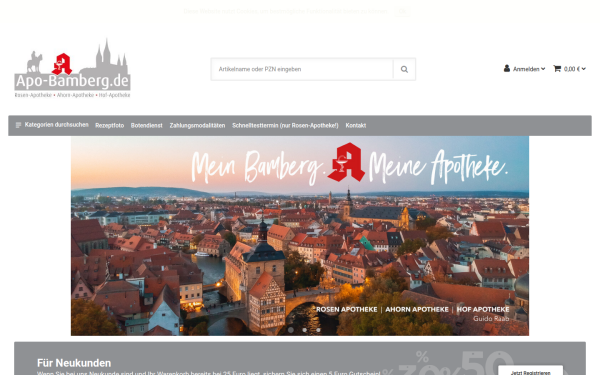The height and width of the screenshot is (375, 600).
Task: Accept cookies with the Ok button
Action: (403, 11)
